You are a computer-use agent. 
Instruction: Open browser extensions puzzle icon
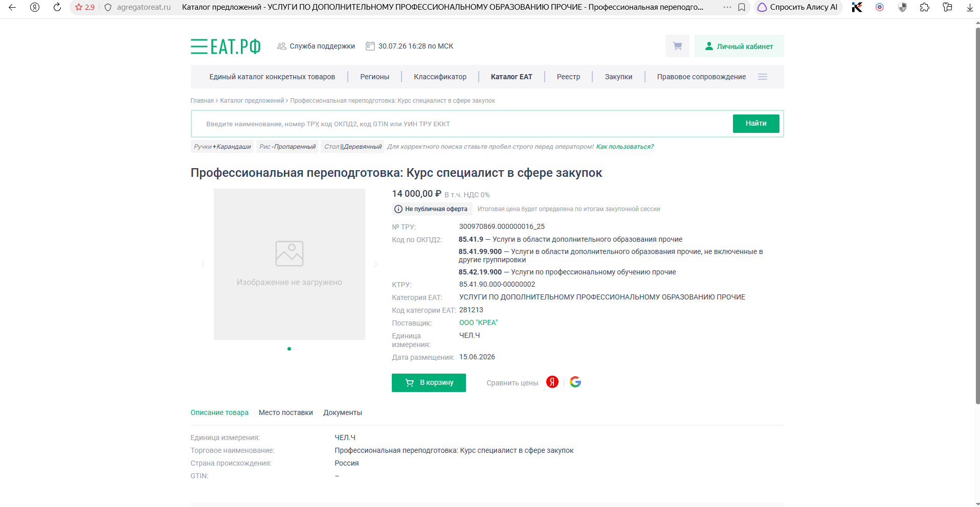pyautogui.click(x=924, y=7)
